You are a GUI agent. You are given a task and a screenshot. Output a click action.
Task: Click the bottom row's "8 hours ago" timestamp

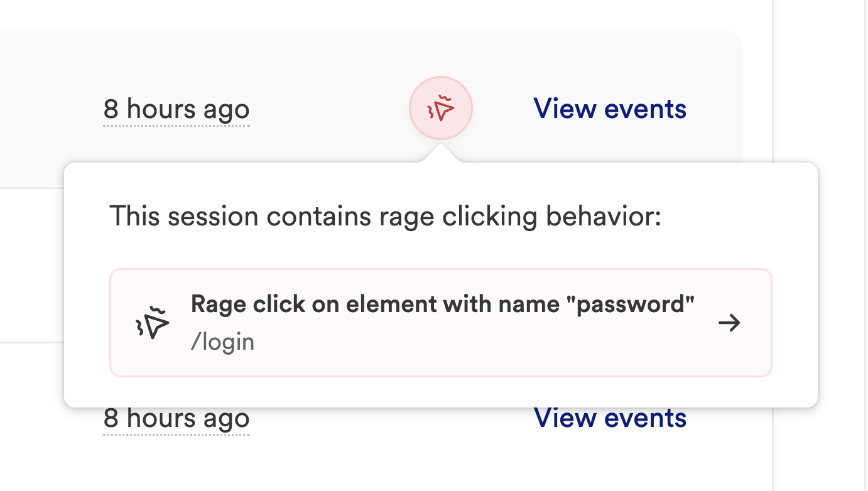click(176, 419)
